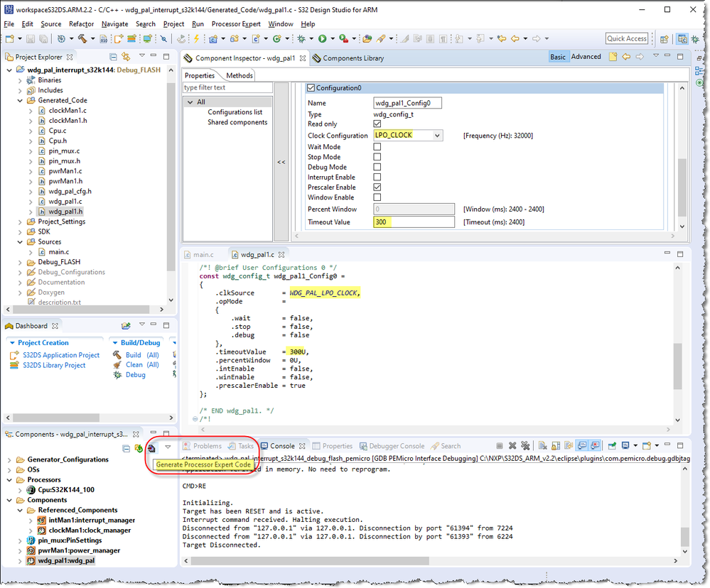This screenshot has width=710, height=588.
Task: Click the yellow note icon in Component Inspector
Action: [x=613, y=57]
